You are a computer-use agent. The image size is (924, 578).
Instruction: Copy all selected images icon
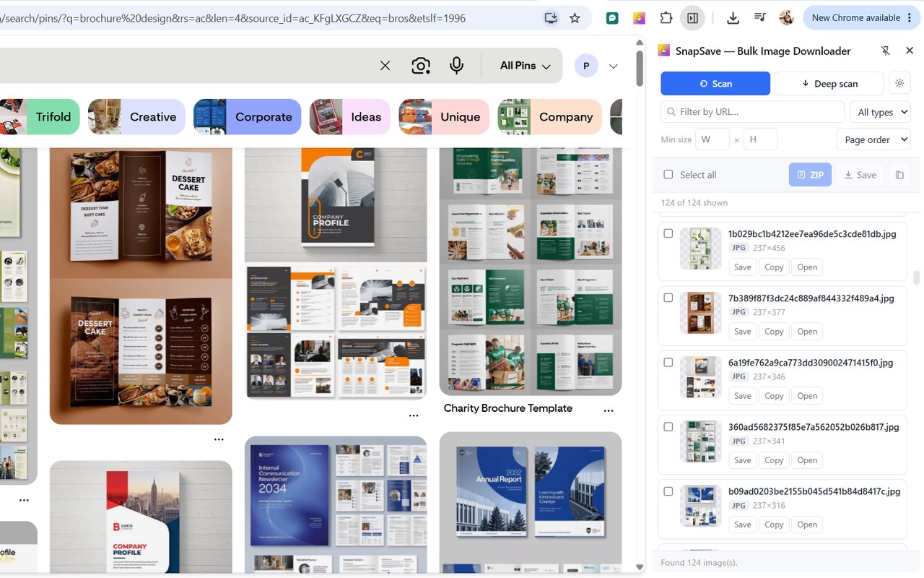(899, 175)
